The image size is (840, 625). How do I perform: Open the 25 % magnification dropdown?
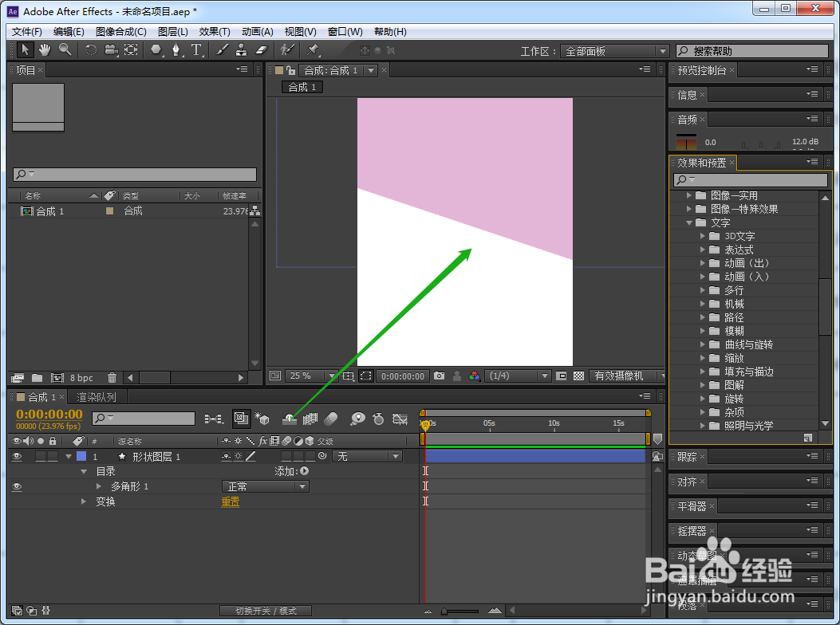(x=311, y=376)
